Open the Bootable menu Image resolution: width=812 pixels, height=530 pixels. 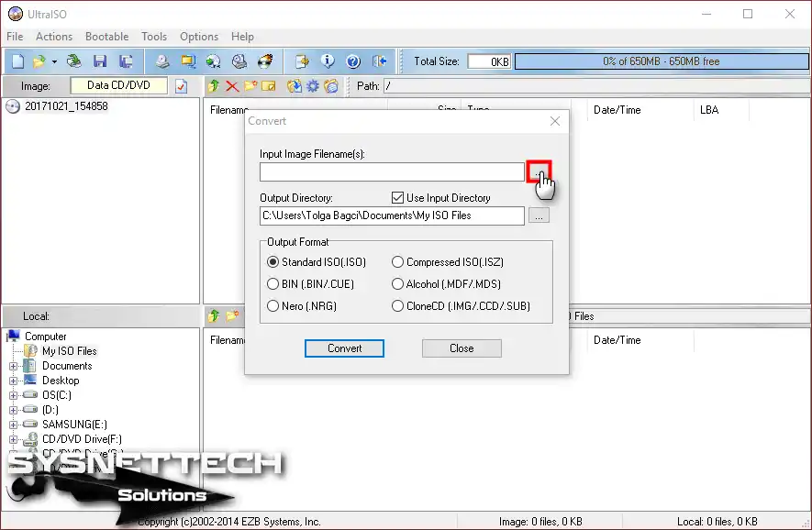pyautogui.click(x=106, y=37)
